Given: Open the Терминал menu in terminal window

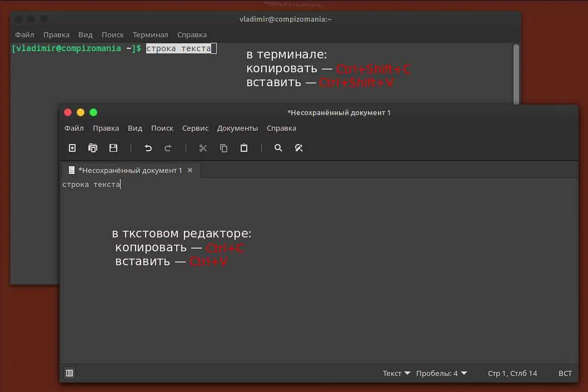Looking at the screenshot, I should (150, 34).
